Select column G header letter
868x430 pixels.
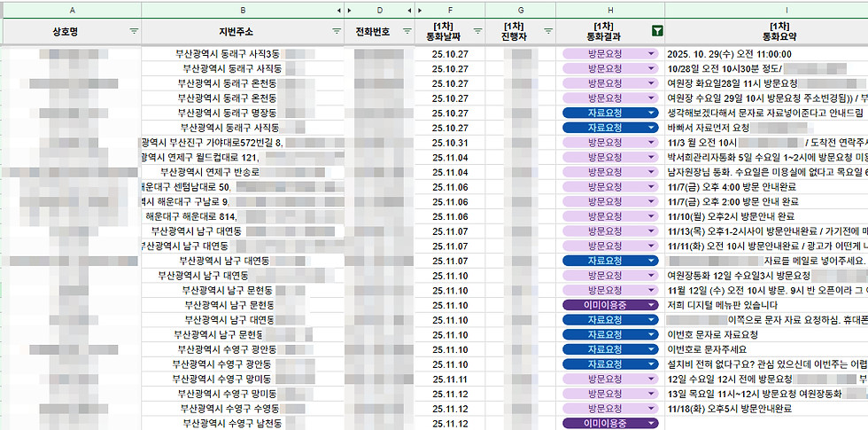[x=521, y=11]
